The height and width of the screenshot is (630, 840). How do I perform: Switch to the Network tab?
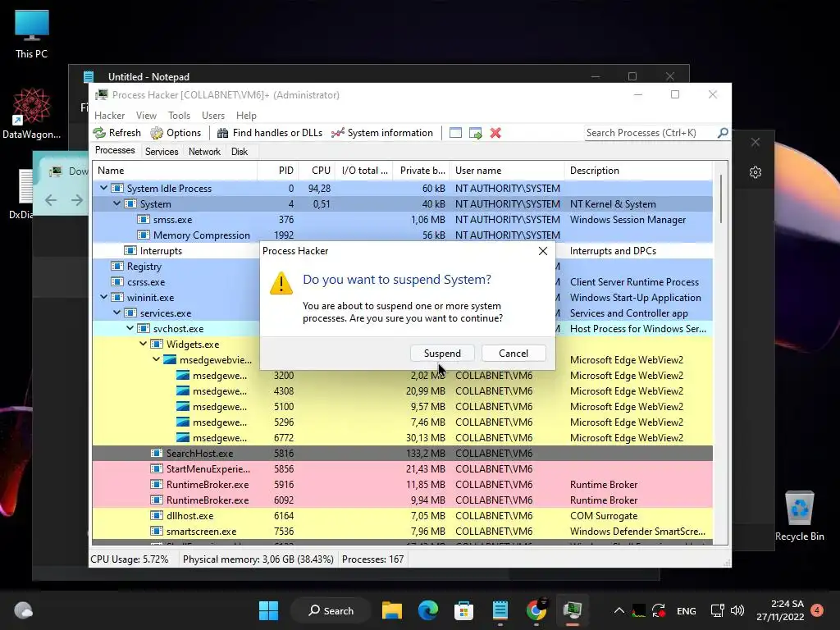coord(204,152)
